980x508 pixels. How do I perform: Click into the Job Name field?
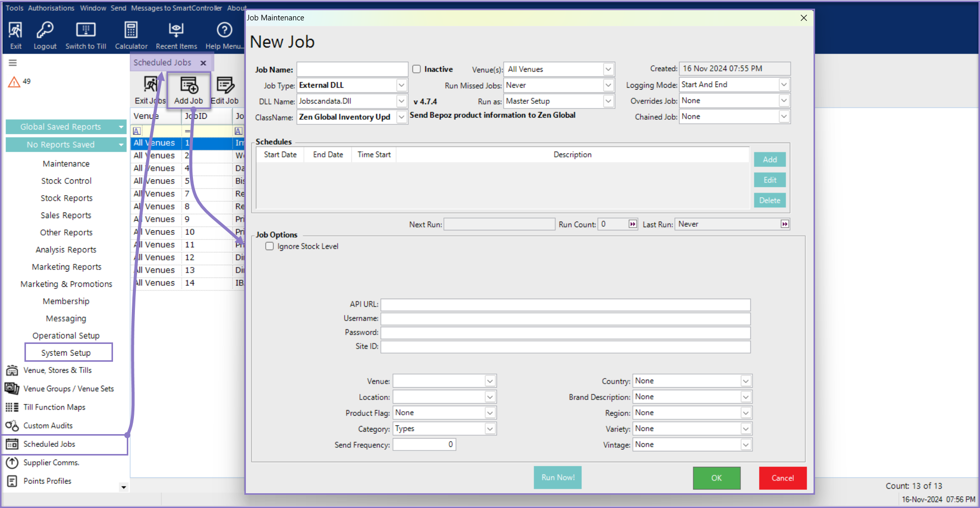click(352, 69)
